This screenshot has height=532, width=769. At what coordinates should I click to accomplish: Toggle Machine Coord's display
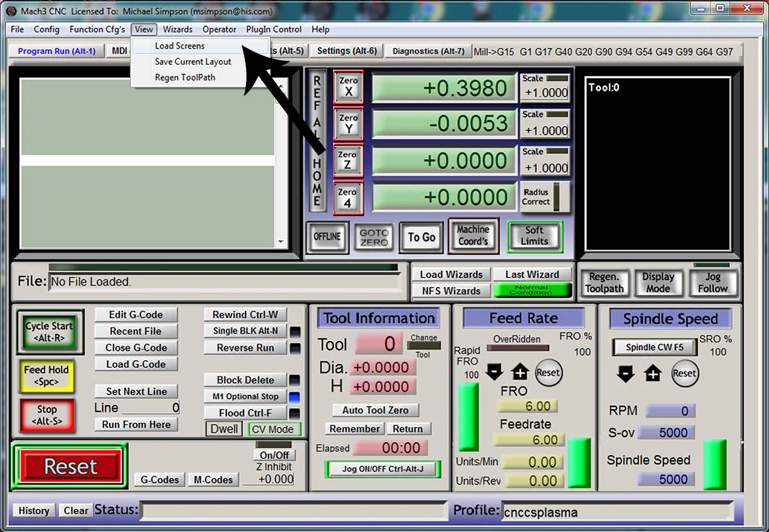(x=473, y=236)
